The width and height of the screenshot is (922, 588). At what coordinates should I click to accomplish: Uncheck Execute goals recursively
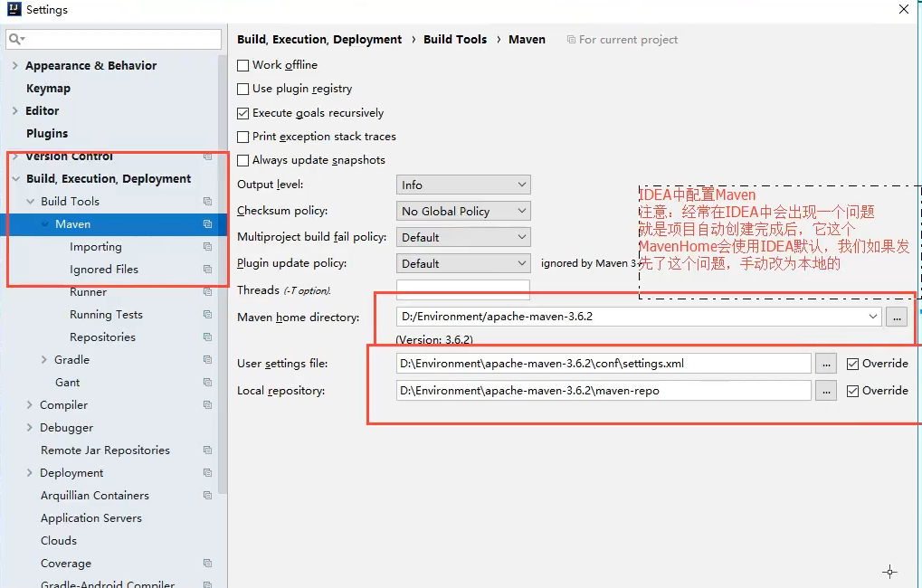pos(242,113)
